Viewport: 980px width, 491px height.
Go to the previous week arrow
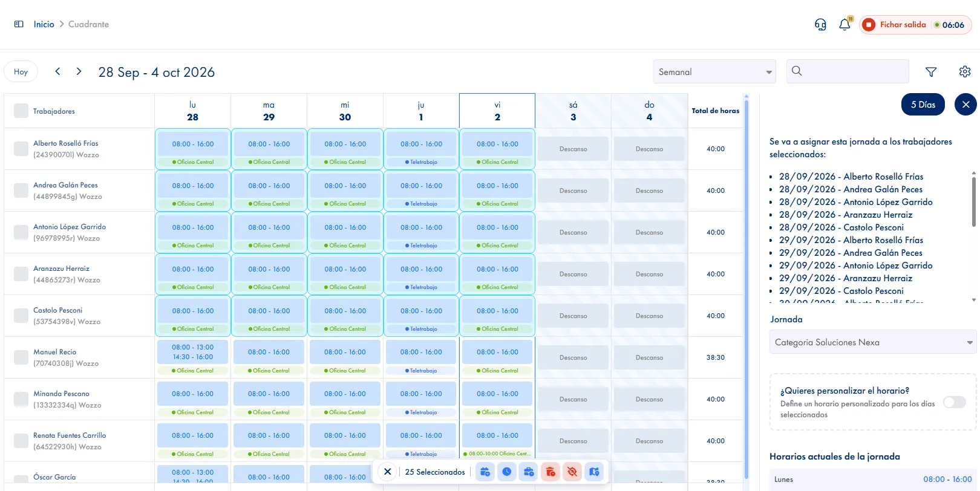pos(57,71)
